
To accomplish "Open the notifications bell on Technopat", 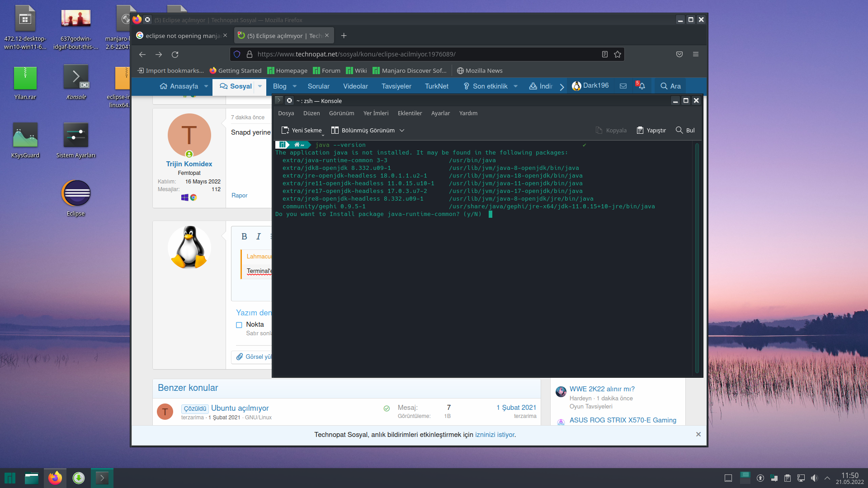I will tap(642, 86).
